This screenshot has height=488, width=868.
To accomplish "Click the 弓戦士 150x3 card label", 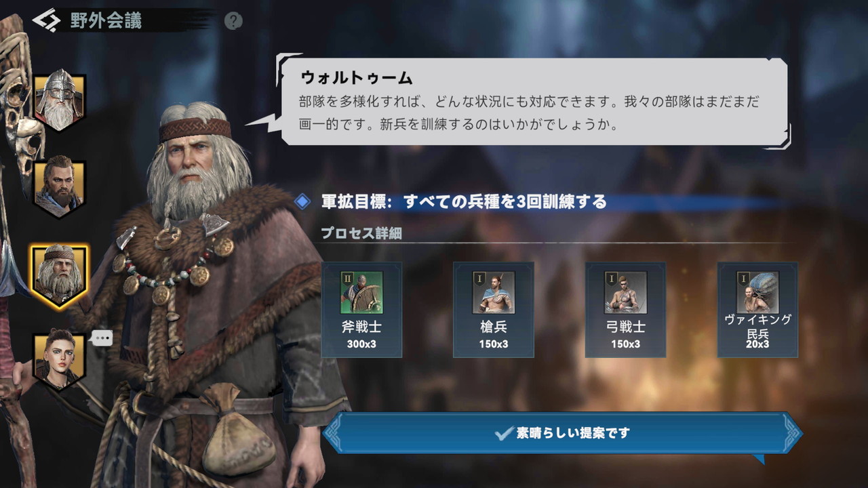I will (x=625, y=335).
